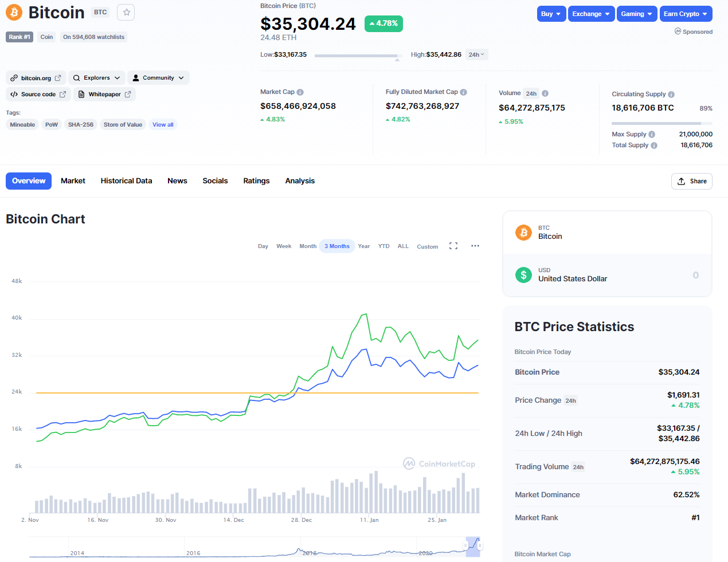Open the Buy dropdown menu

[551, 14]
